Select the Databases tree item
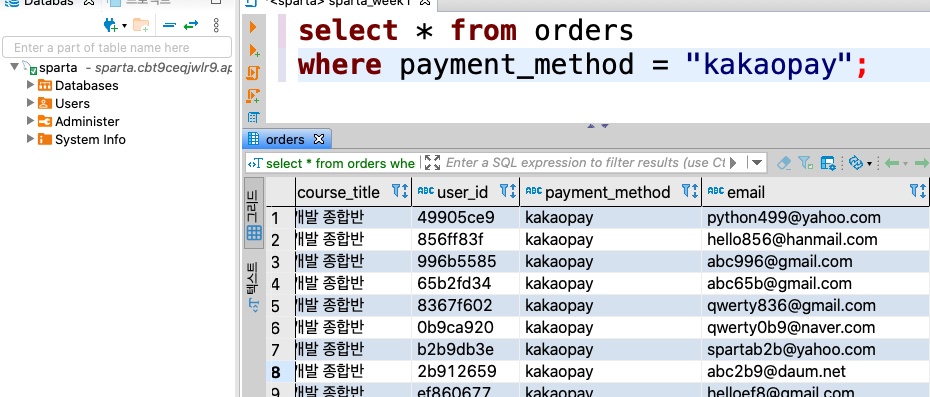This screenshot has height=397, width=930. pos(87,85)
